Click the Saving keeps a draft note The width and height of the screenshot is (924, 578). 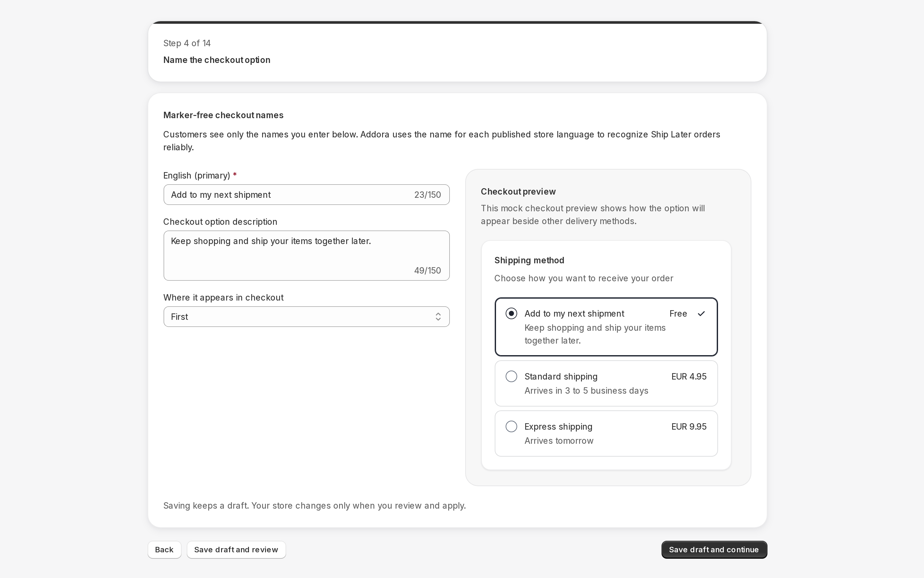314,506
